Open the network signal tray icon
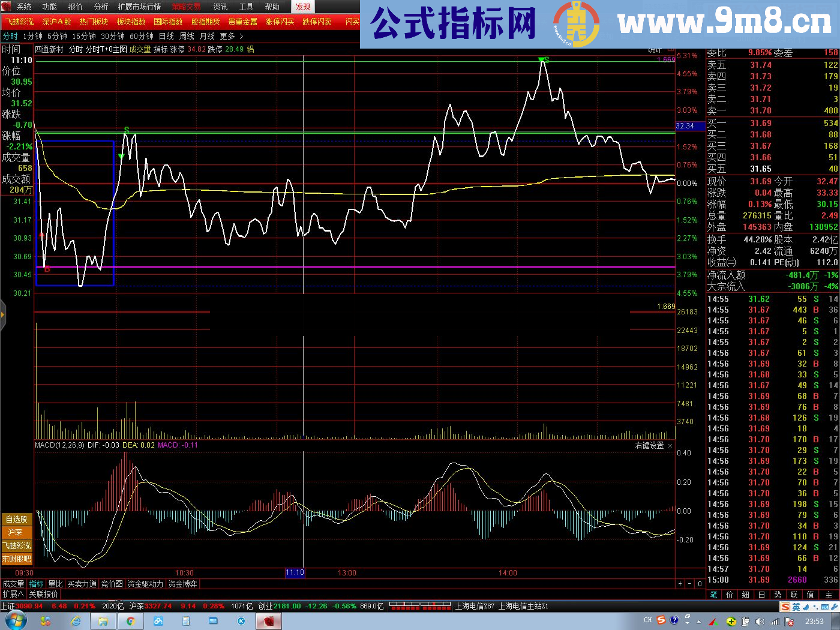The image size is (840, 630). 775,622
